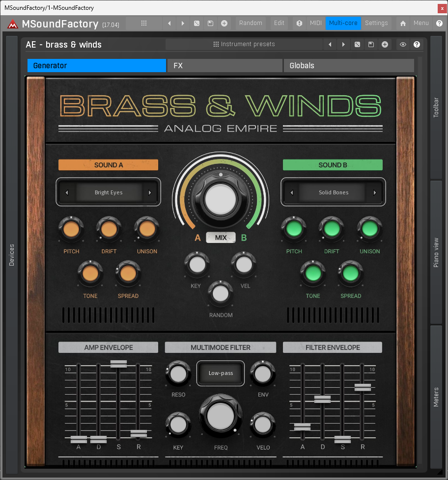Image resolution: width=448 pixels, height=480 pixels.
Task: Save the instrument preset disk icon
Action: pos(371,45)
